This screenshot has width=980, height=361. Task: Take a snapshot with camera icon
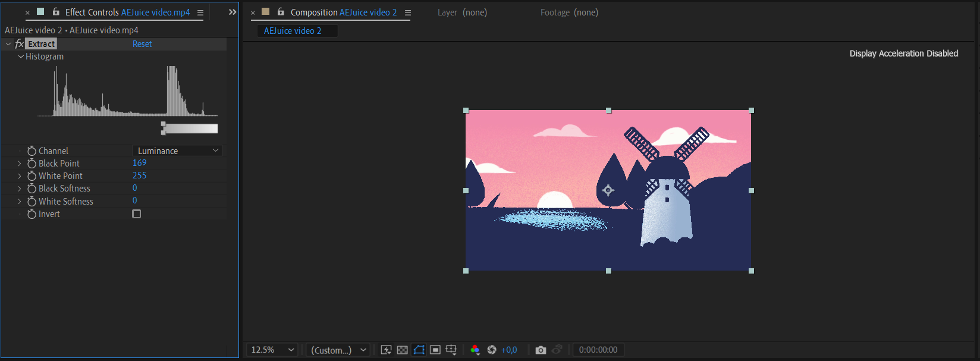(541, 350)
